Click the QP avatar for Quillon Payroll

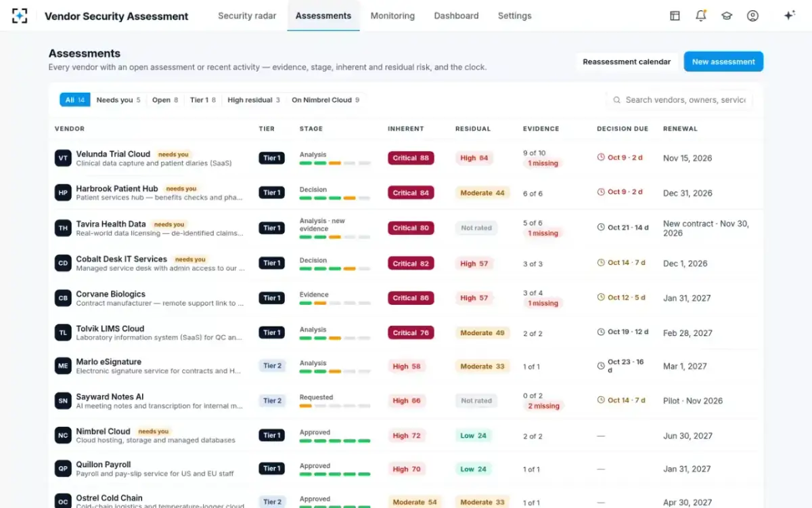point(63,469)
